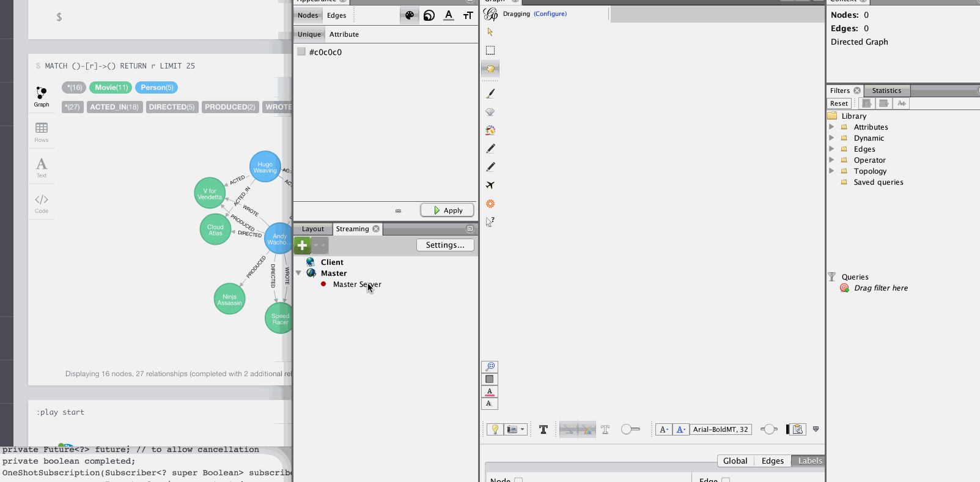This screenshot has width=980, height=482.
Task: Open streaming Settings...
Action: click(x=445, y=245)
